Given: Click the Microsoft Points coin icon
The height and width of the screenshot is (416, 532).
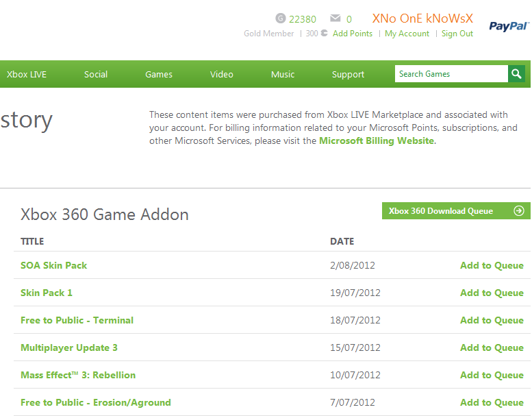Looking at the screenshot, I should point(325,33).
